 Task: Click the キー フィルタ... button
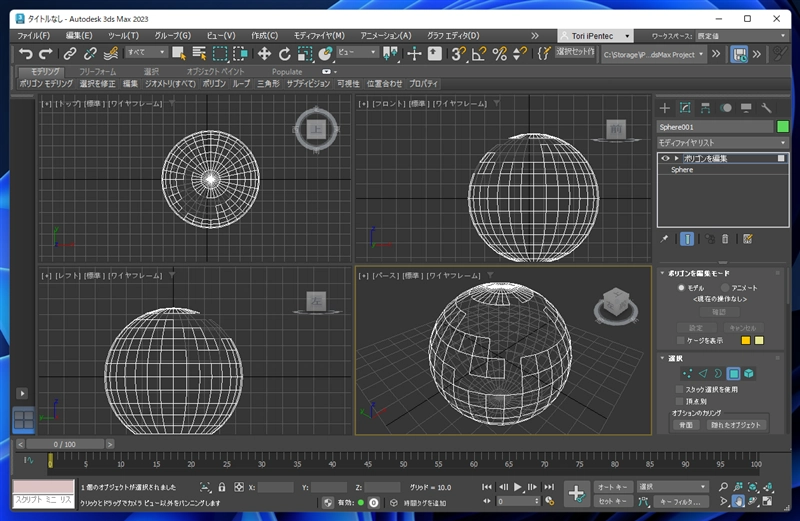pyautogui.click(x=680, y=502)
